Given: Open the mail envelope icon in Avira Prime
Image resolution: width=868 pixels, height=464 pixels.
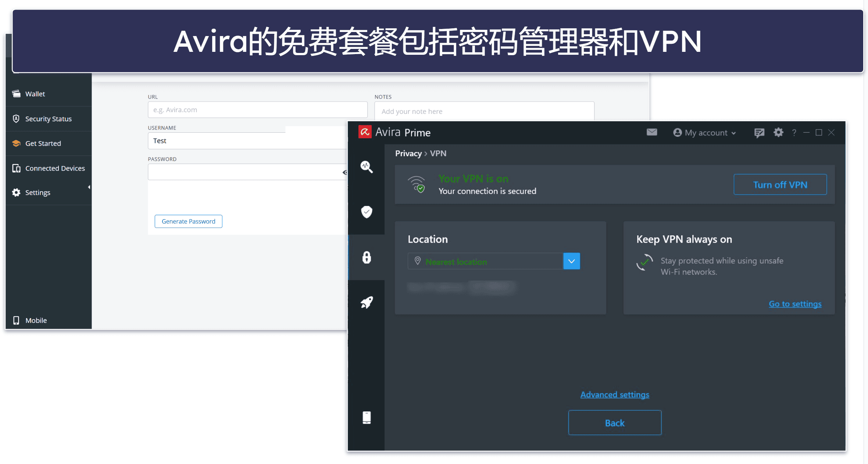Looking at the screenshot, I should pos(651,132).
